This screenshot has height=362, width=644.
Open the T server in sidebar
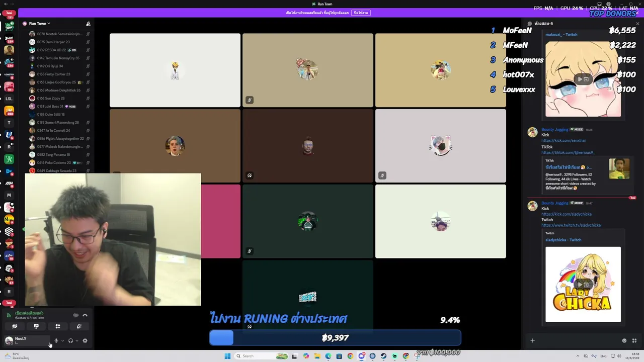9,123
